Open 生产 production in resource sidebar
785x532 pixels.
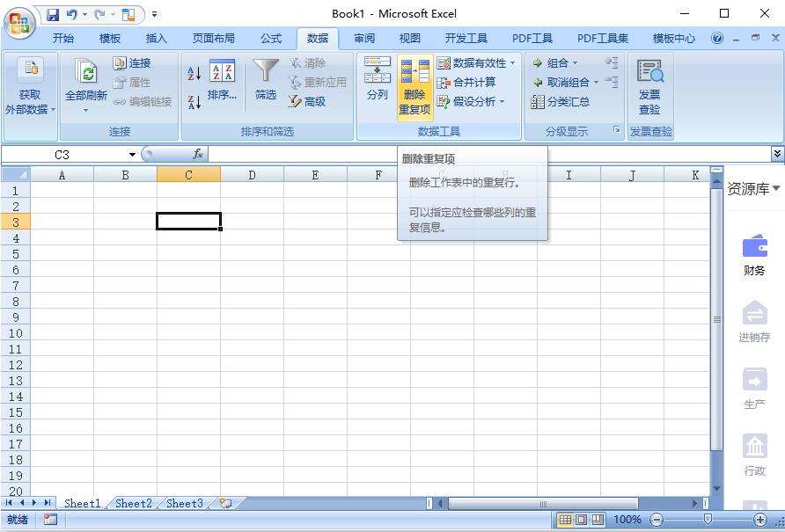click(x=754, y=389)
